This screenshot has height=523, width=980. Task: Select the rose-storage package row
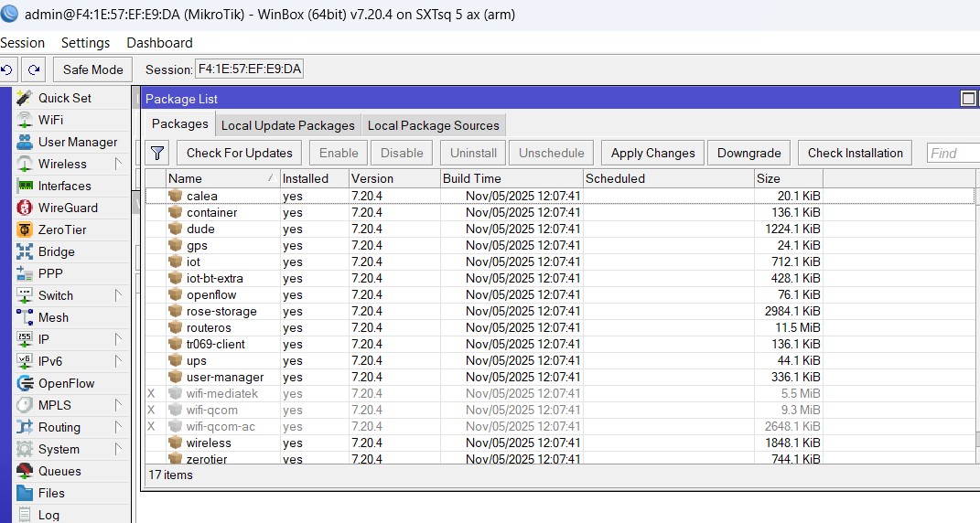(x=560, y=311)
